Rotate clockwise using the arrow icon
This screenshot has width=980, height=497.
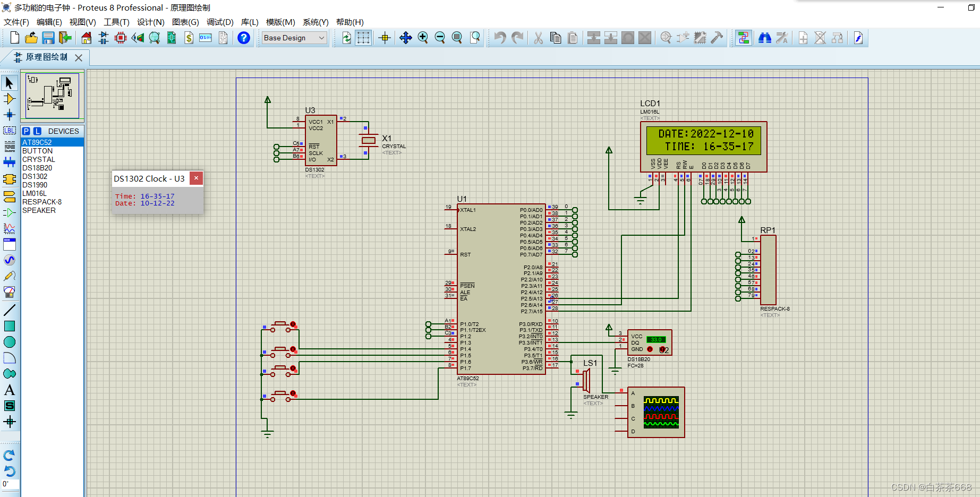click(x=9, y=456)
